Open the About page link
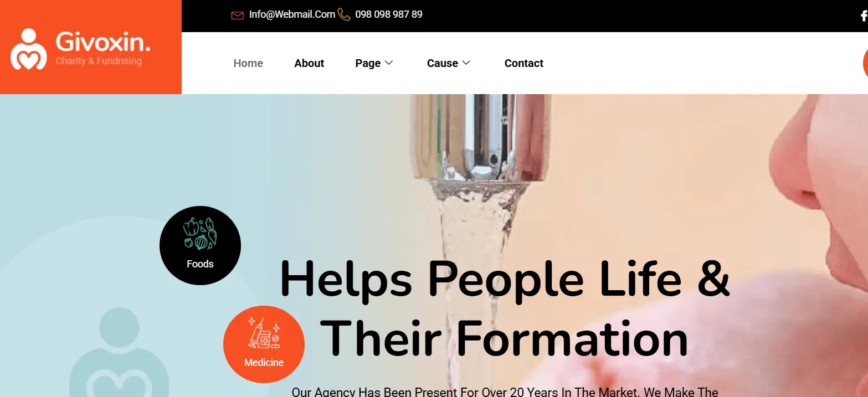 pos(309,63)
